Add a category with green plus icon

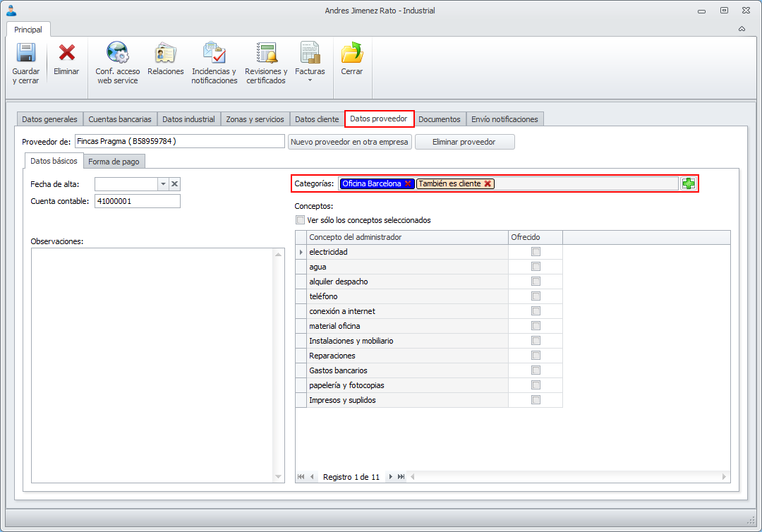tap(689, 183)
